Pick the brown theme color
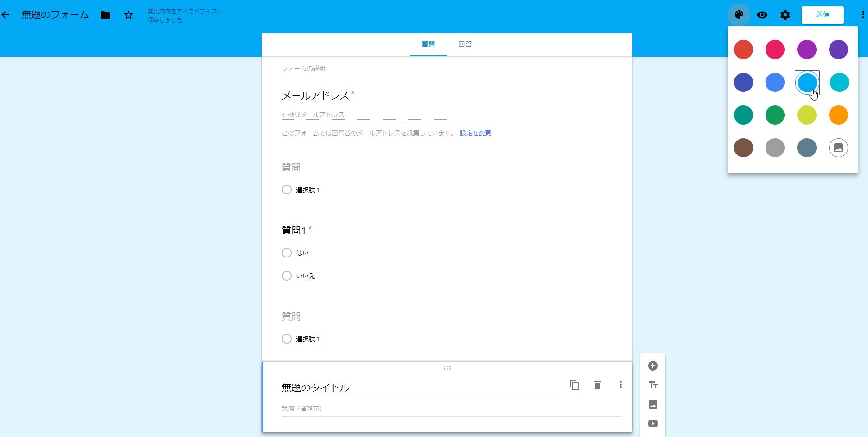This screenshot has width=868, height=437. (743, 148)
